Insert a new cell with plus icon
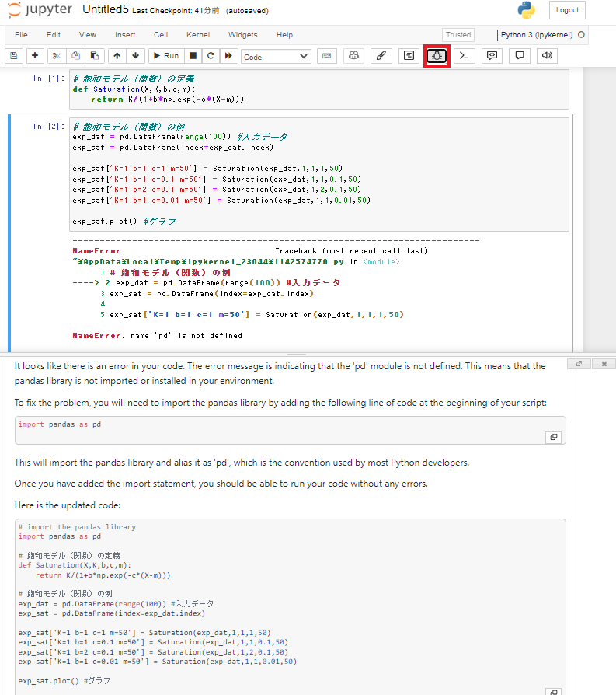Image resolution: width=616 pixels, height=695 pixels. (x=35, y=56)
